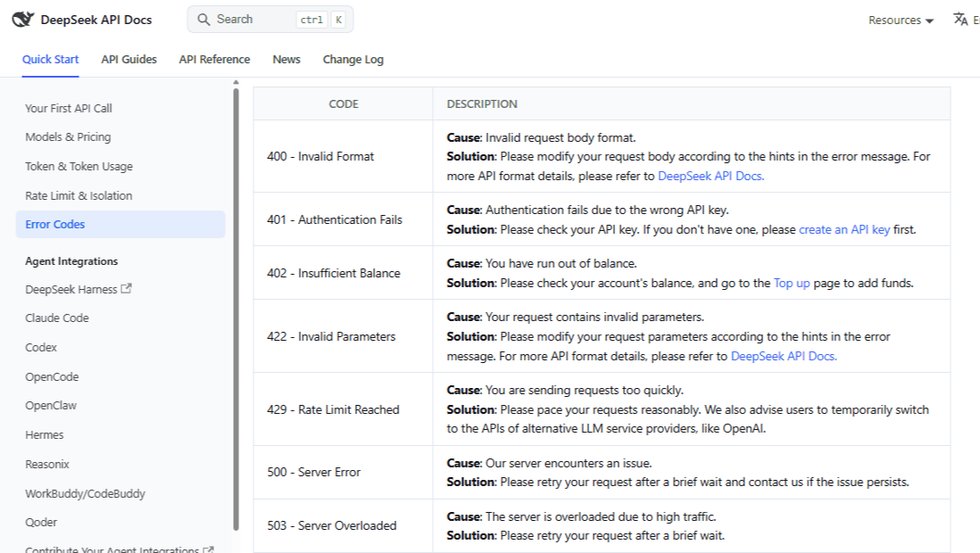Open the API Reference tab
Screen dimensions: 980x553
pos(214,60)
